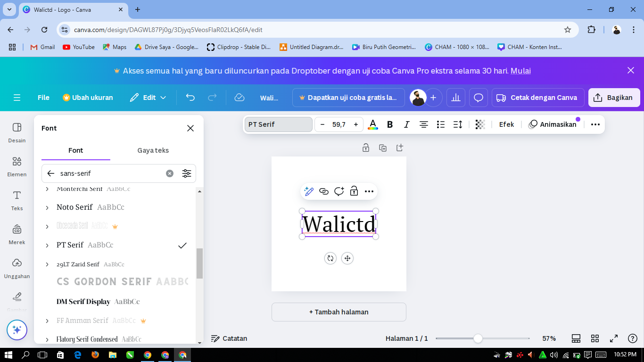Toggle page lock above canvas
The image size is (644, 362).
tap(366, 148)
